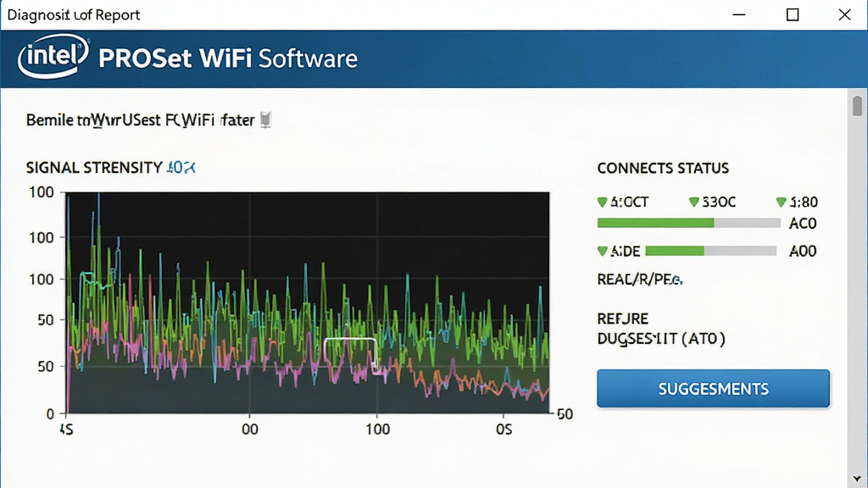Click the Intel logo in header
Screen dimensions: 868x488
click(x=53, y=57)
